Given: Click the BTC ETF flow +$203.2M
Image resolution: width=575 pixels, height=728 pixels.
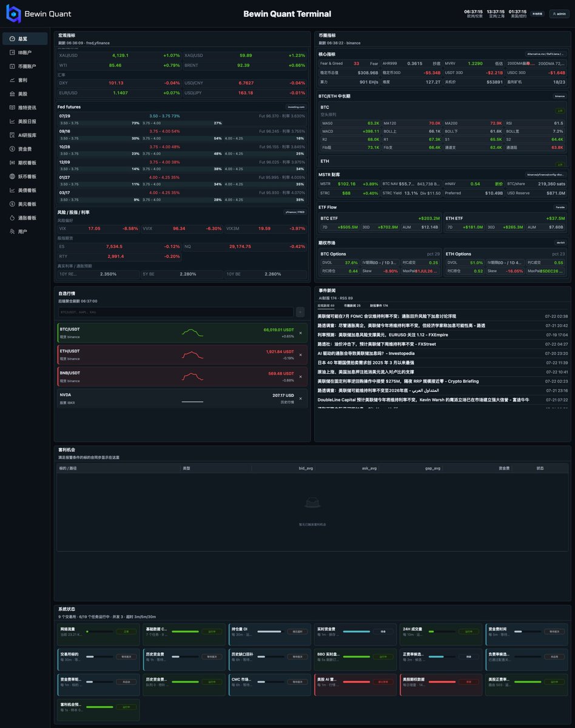Looking at the screenshot, I should pyautogui.click(x=429, y=218).
